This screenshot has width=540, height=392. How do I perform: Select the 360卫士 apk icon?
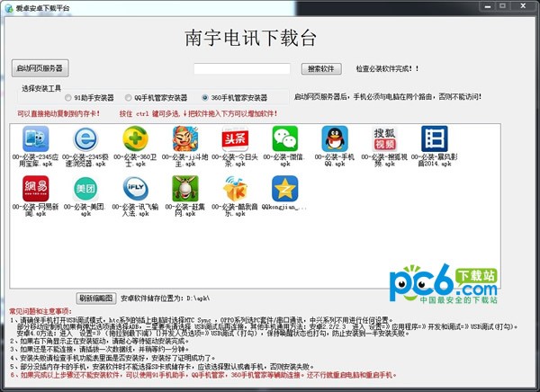click(135, 138)
